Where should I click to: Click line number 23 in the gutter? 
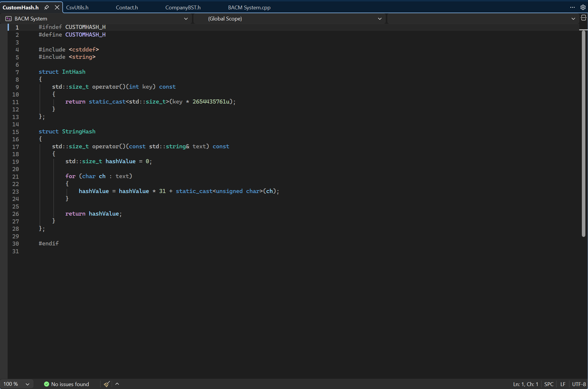(x=16, y=192)
